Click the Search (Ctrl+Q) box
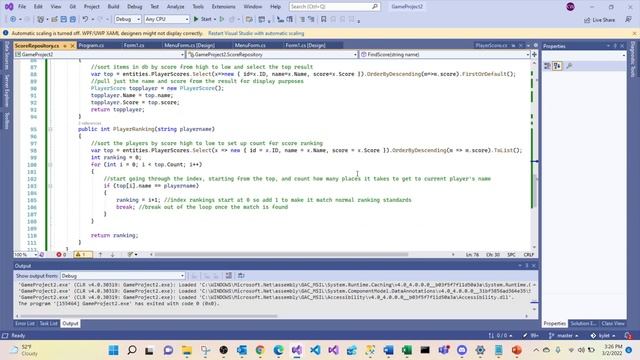This screenshot has height=360, width=640. (334, 7)
